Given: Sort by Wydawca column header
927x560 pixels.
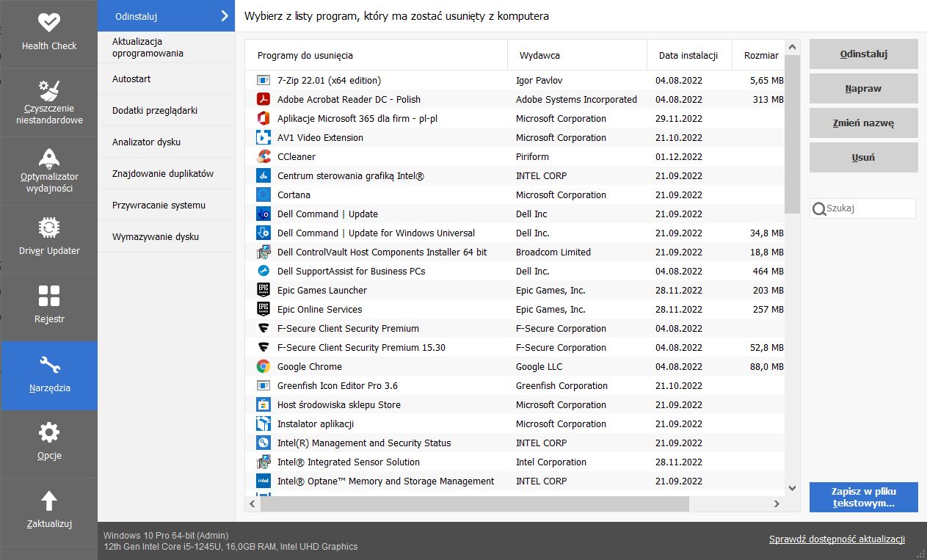Looking at the screenshot, I should tap(577, 55).
